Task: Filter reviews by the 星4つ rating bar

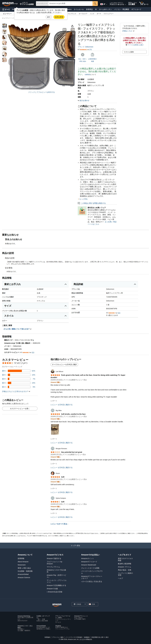Action: 19,375
